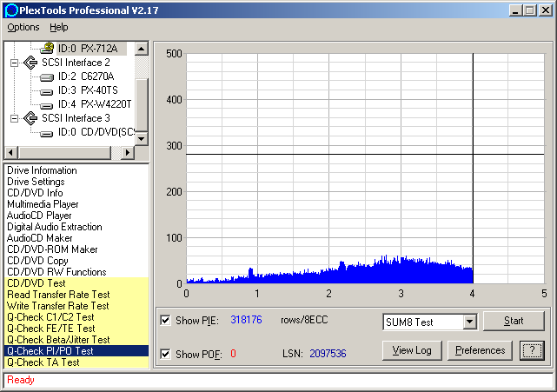Viewport: 557px width, 392px height.
Task: Close the PlexTools window
Action: click(x=546, y=10)
